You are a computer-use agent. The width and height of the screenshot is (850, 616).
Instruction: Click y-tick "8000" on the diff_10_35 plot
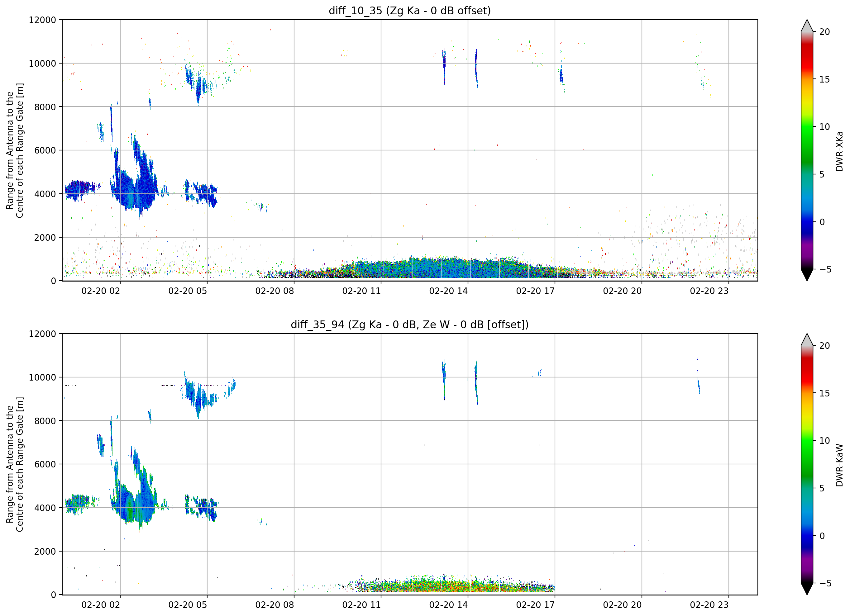pyautogui.click(x=45, y=107)
